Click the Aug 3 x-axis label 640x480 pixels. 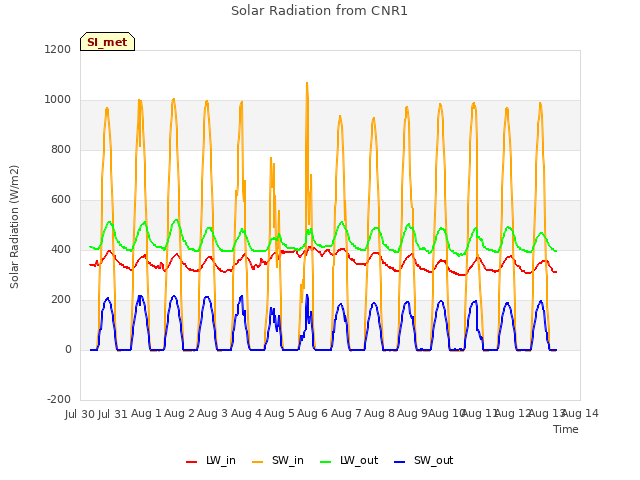tap(213, 413)
